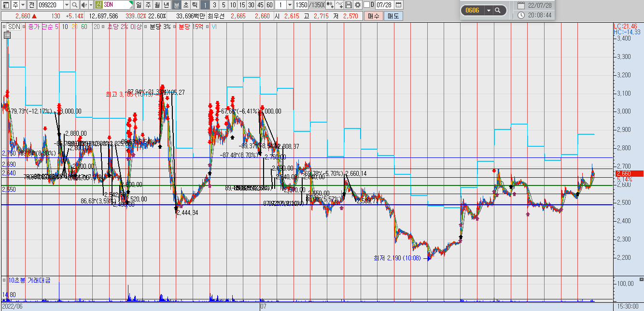This screenshot has height=311, width=644.
Task: Choose the 5 interval button
Action: point(224,5)
